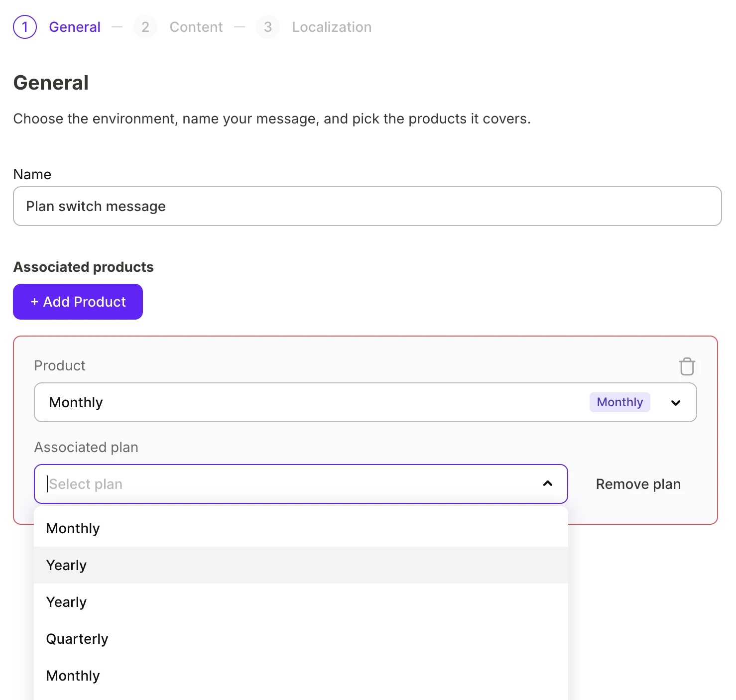Choose first Monthly option in plan list
Screen dimensions: 736x700
coord(301,528)
